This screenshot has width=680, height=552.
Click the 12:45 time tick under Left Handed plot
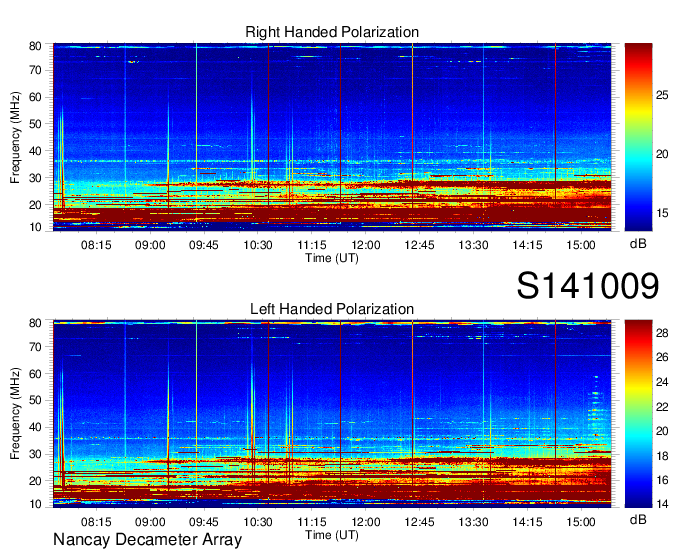point(419,522)
